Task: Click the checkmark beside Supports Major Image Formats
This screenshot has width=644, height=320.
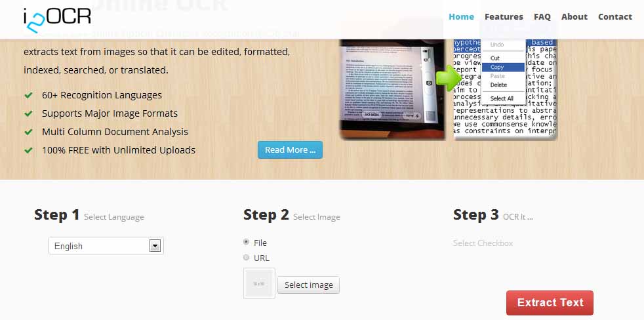Action: coord(28,113)
